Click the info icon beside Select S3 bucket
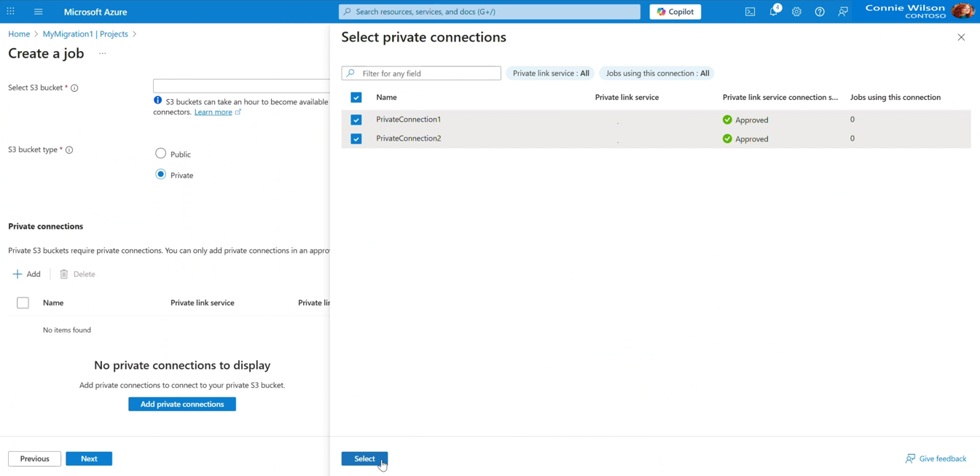The width and height of the screenshot is (980, 476). pos(74,88)
